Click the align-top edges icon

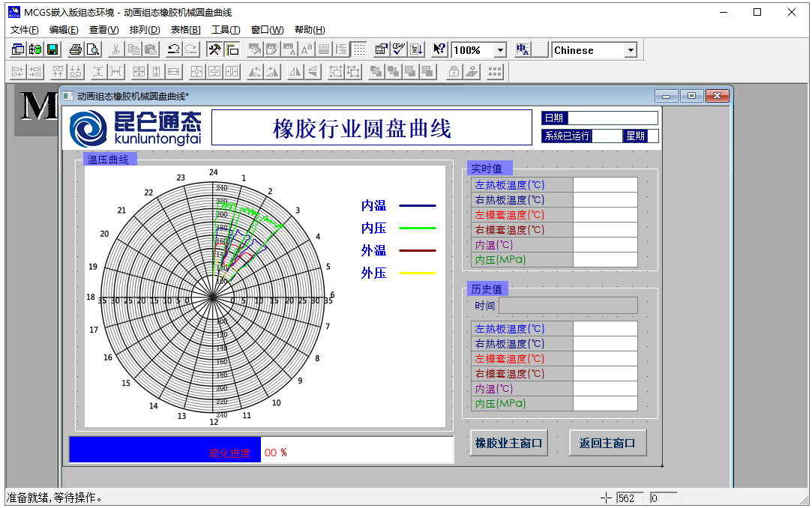coord(58,71)
